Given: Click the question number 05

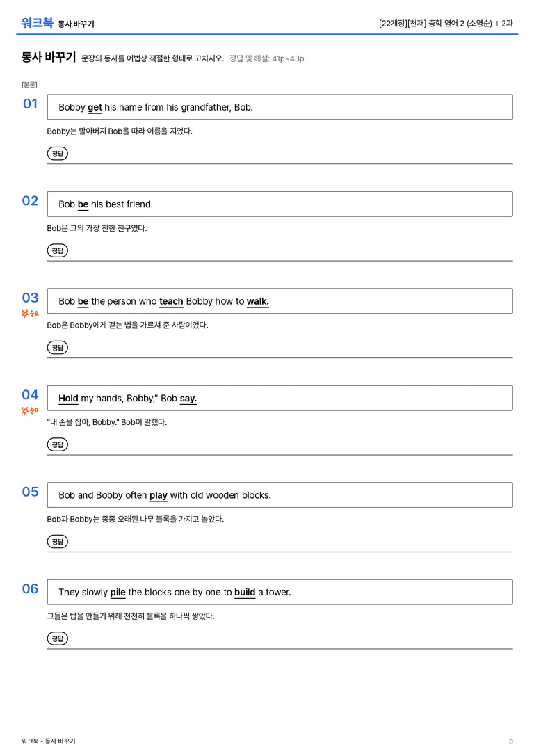Looking at the screenshot, I should [x=30, y=492].
